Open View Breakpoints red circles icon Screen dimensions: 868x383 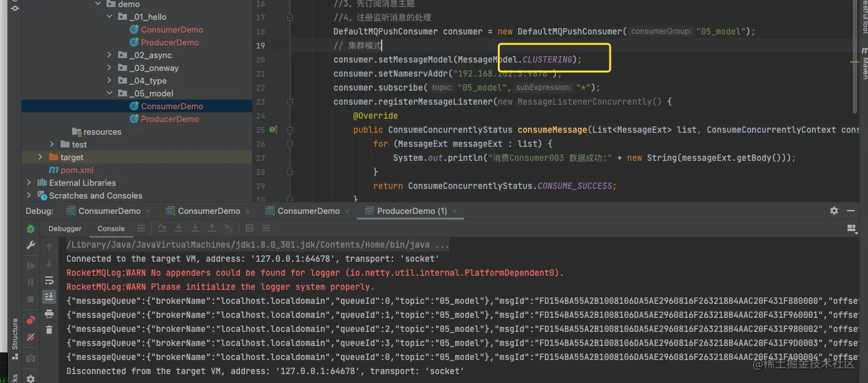(30, 320)
